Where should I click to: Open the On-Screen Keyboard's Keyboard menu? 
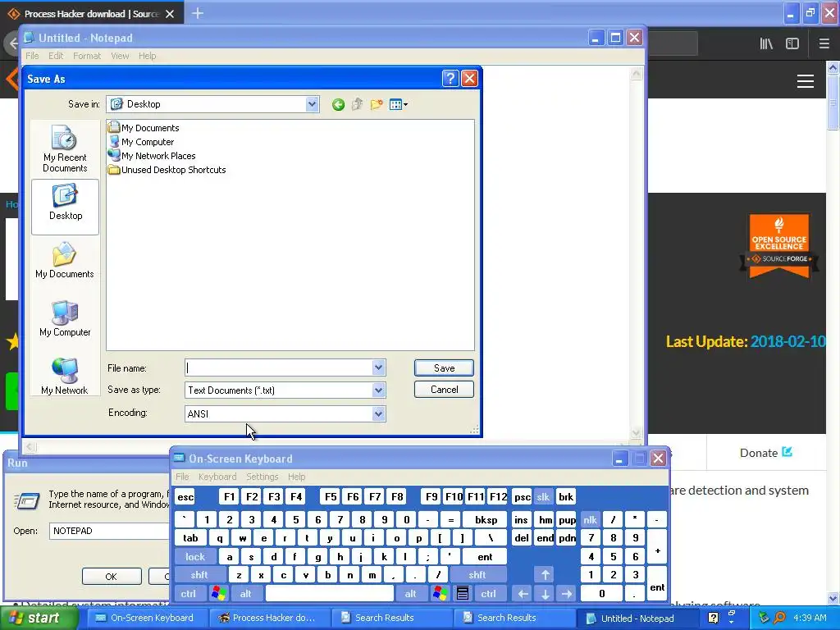click(217, 477)
